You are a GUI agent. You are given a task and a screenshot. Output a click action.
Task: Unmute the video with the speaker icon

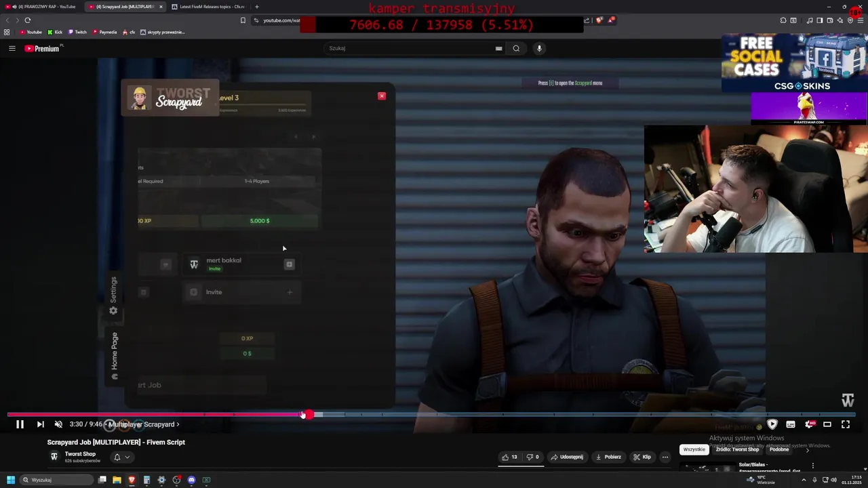coord(58,424)
